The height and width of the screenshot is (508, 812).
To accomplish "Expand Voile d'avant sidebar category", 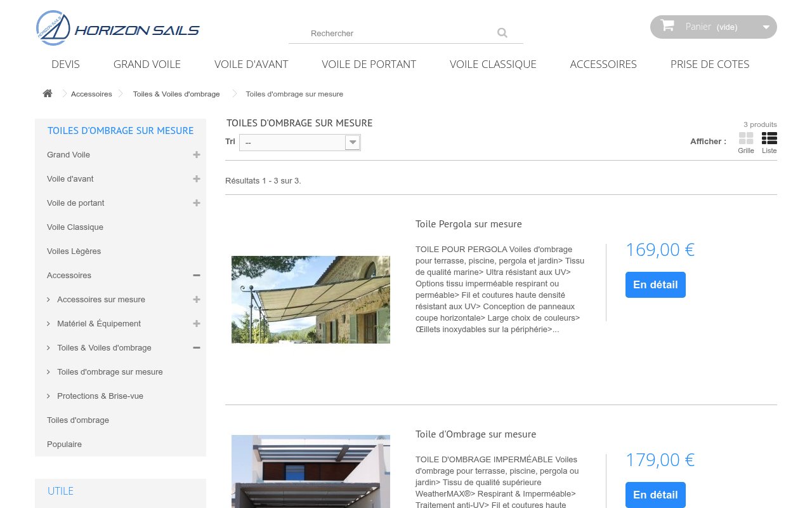I will click(x=197, y=179).
